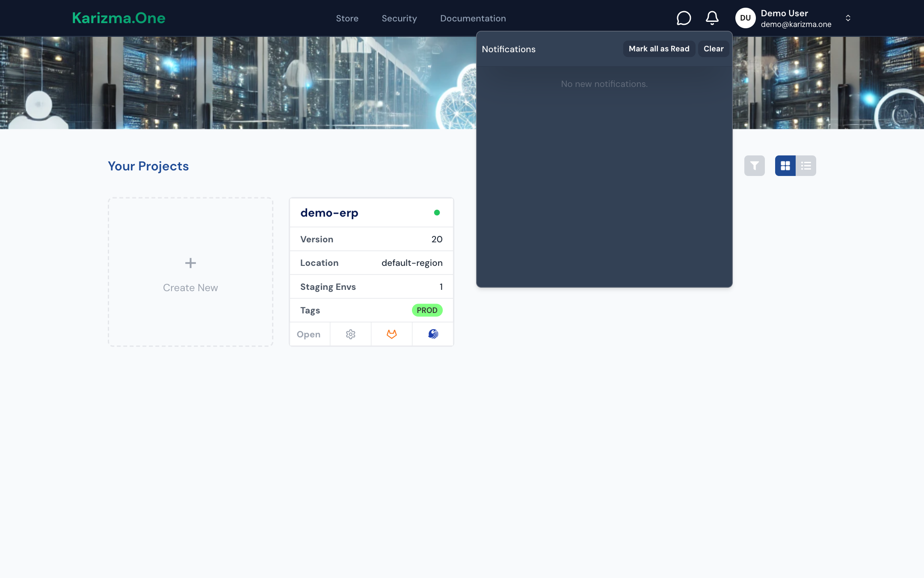Open the chat messages icon
This screenshot has height=578, width=924.
click(684, 18)
